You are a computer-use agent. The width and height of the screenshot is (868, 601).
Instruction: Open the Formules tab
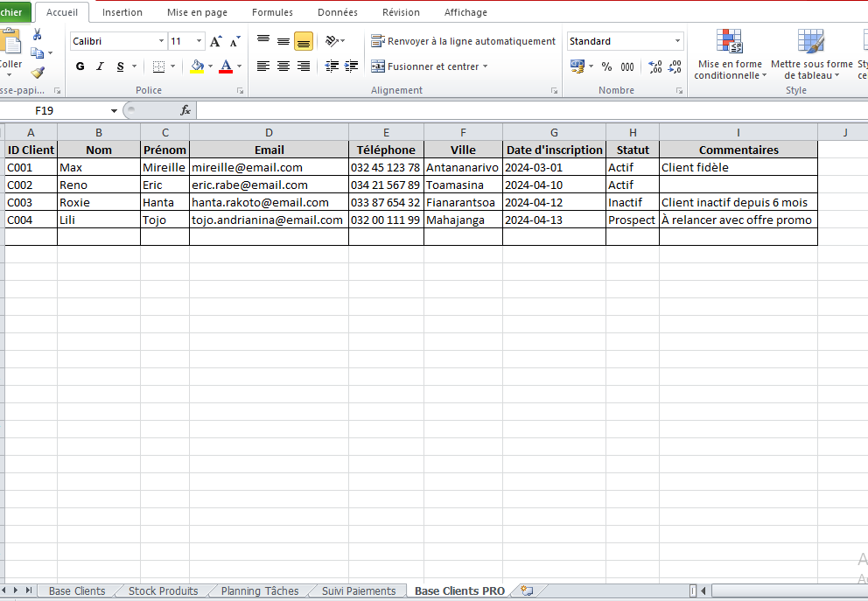[272, 12]
